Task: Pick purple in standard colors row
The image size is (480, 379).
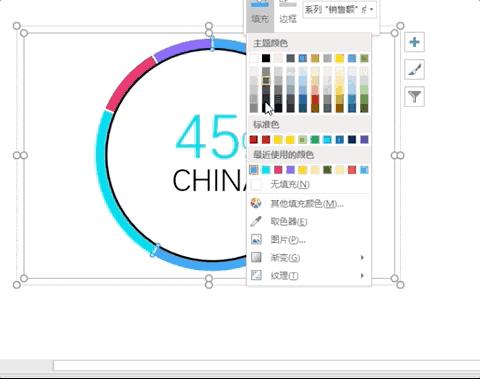Action: click(364, 139)
